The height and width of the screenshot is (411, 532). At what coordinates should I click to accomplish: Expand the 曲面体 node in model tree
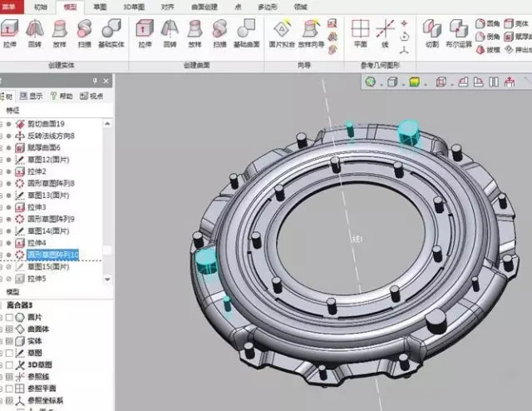(1, 329)
